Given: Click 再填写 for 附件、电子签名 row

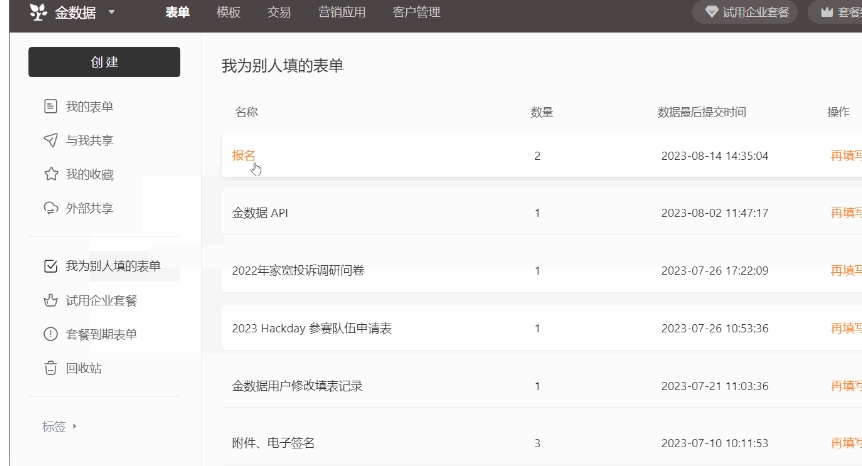Looking at the screenshot, I should [x=846, y=443].
